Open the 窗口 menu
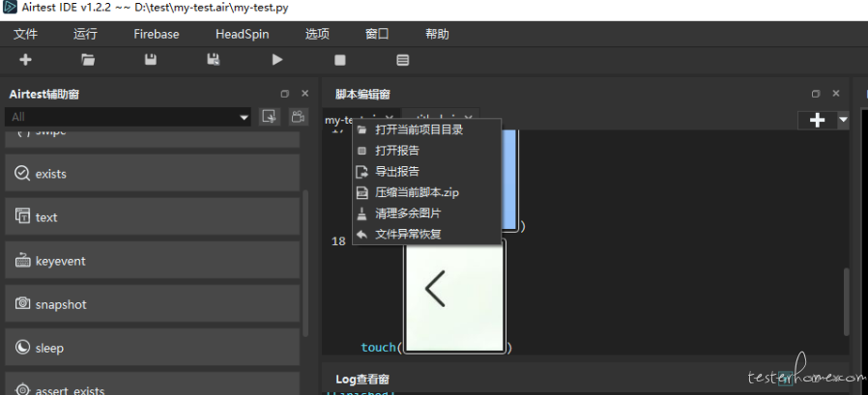Viewport: 868px width, 395px height. point(377,34)
